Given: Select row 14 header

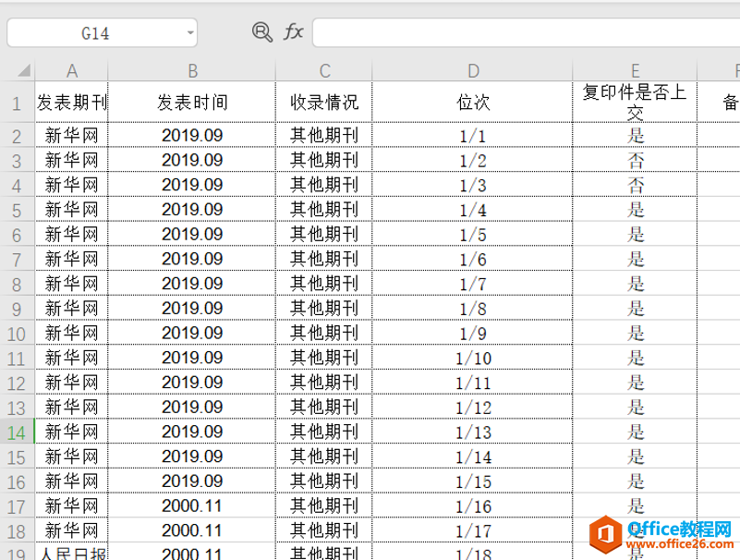Looking at the screenshot, I should (17, 432).
